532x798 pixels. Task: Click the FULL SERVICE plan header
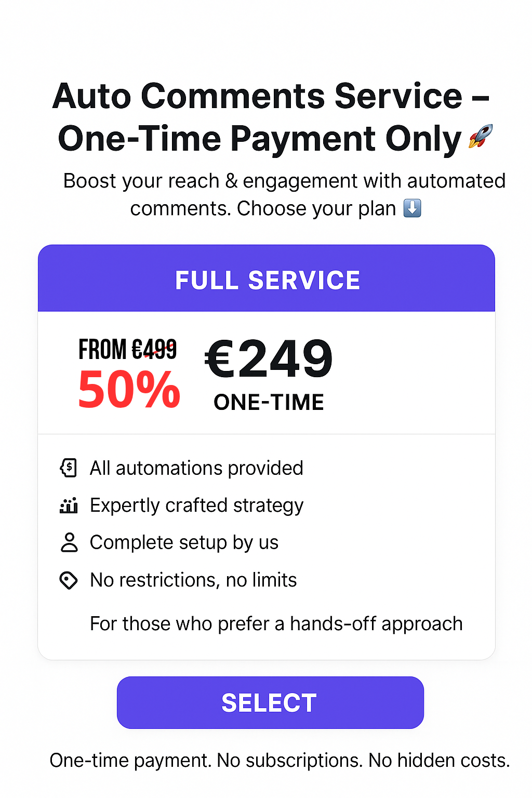(x=267, y=280)
